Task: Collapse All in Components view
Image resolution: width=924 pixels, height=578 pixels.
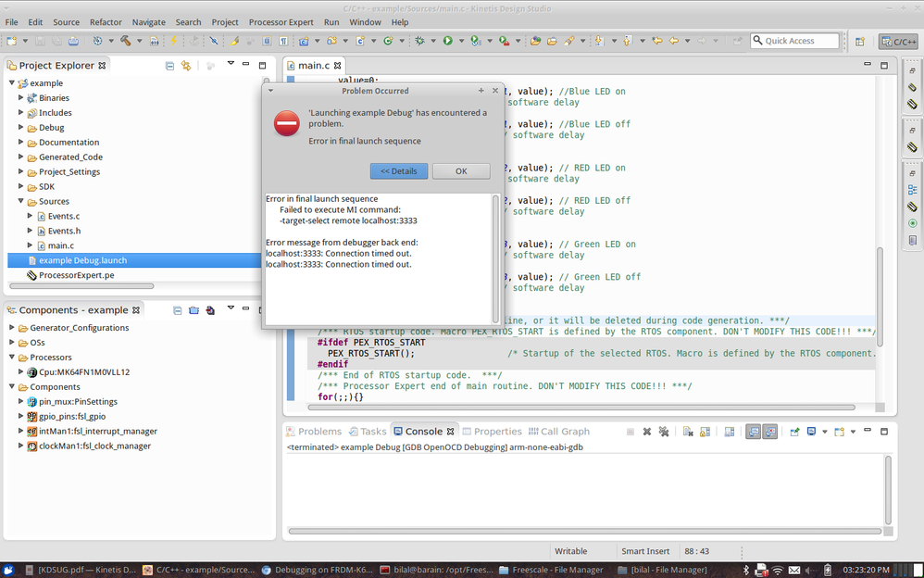Action: point(178,310)
